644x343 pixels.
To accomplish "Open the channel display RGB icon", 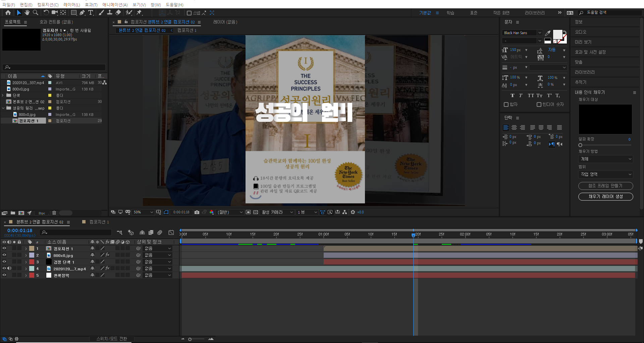I will coord(212,212).
